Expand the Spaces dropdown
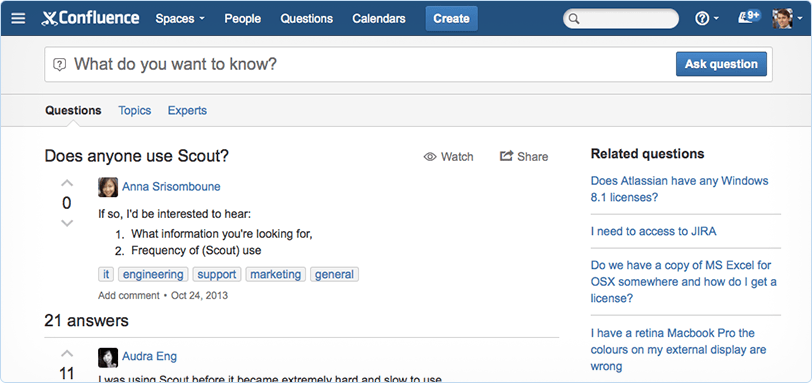Image resolution: width=812 pixels, height=383 pixels. (x=180, y=19)
